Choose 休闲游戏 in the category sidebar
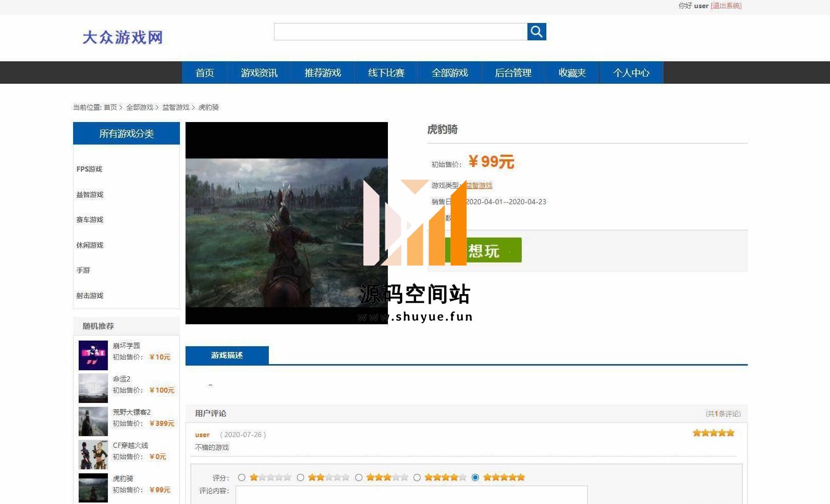This screenshot has width=830, height=504. click(x=90, y=245)
